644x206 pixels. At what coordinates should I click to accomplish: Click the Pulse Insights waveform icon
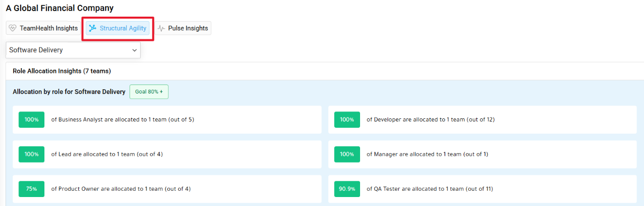[161, 29]
